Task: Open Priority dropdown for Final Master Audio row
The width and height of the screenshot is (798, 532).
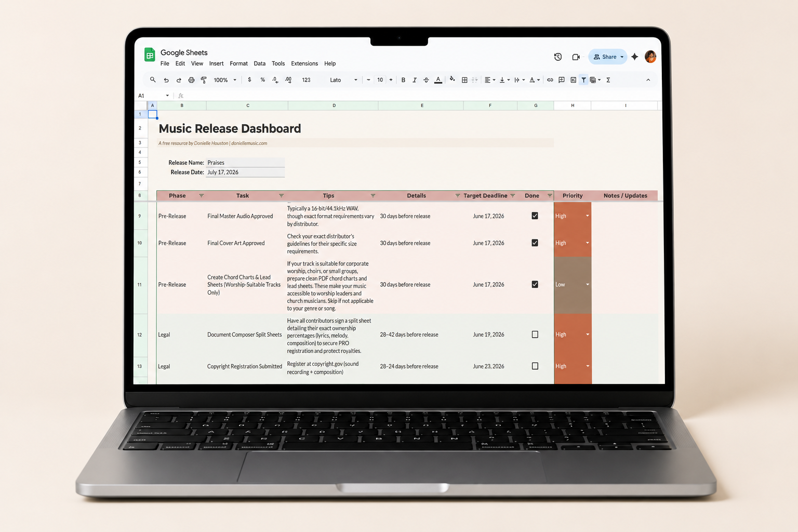Action: pos(588,216)
